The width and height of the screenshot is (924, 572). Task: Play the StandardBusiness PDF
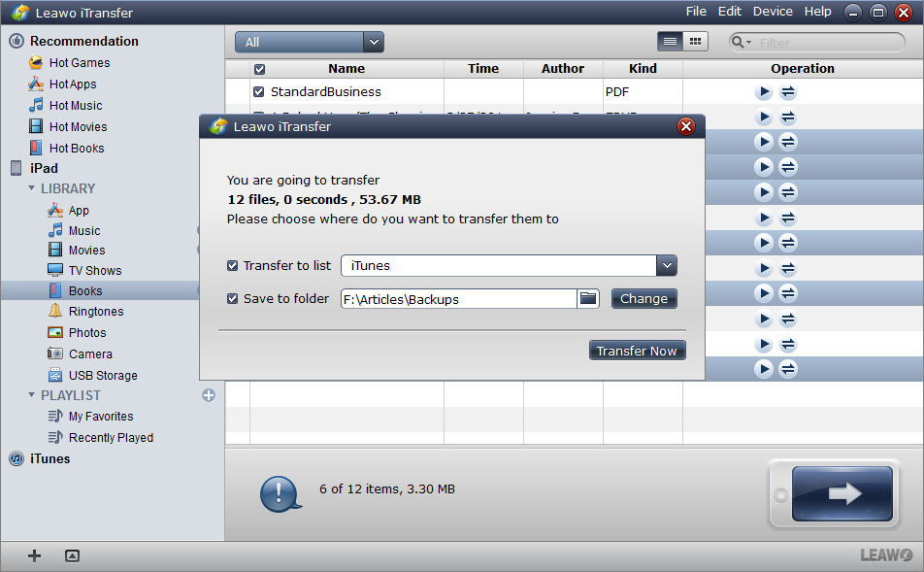tap(764, 92)
